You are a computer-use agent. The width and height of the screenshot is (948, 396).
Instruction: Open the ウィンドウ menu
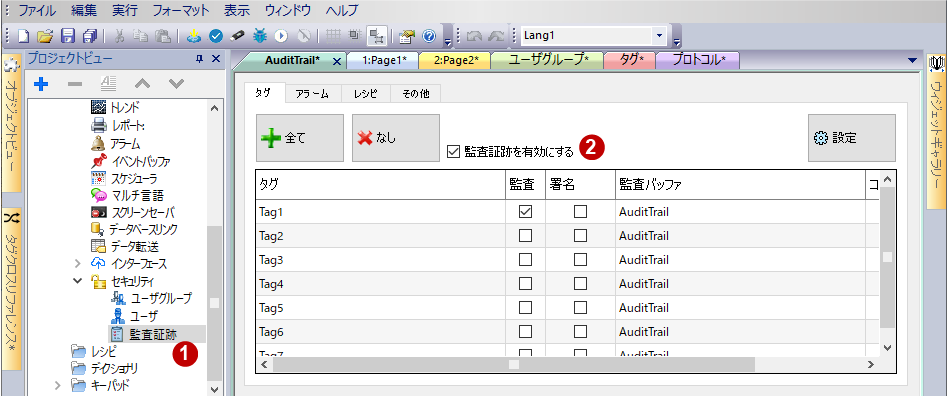(288, 10)
